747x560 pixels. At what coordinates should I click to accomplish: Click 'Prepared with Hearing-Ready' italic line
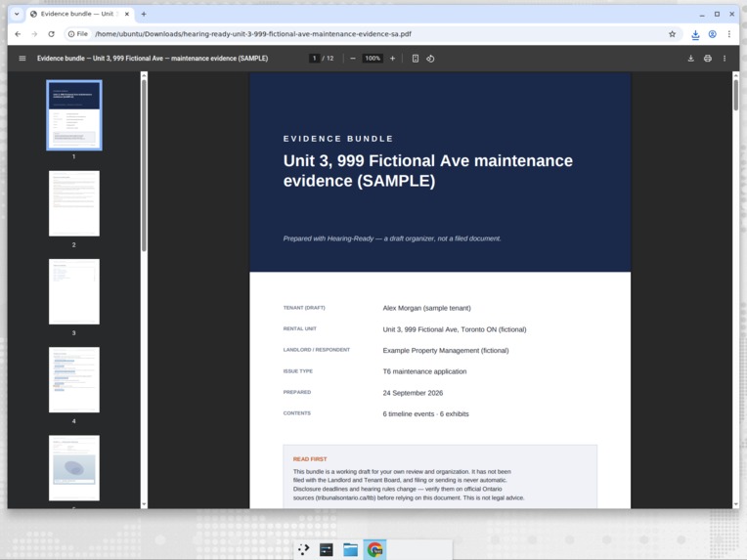pos(392,238)
